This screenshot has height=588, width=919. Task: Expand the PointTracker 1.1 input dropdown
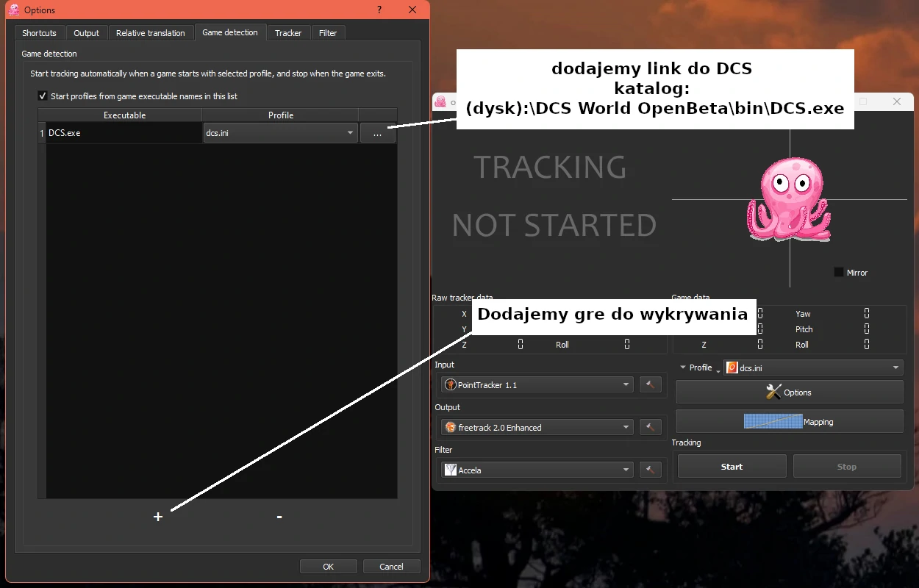(537, 384)
